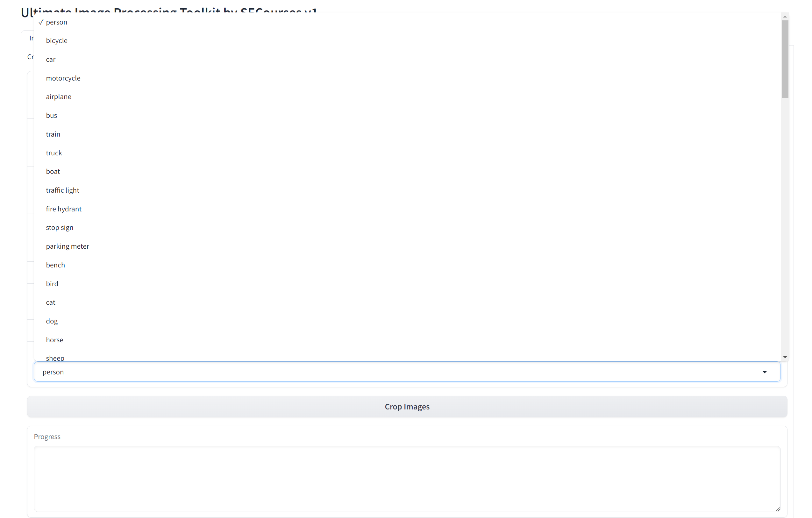Choose bicycle from the class list
Screen dimensions: 812x518
[57, 41]
